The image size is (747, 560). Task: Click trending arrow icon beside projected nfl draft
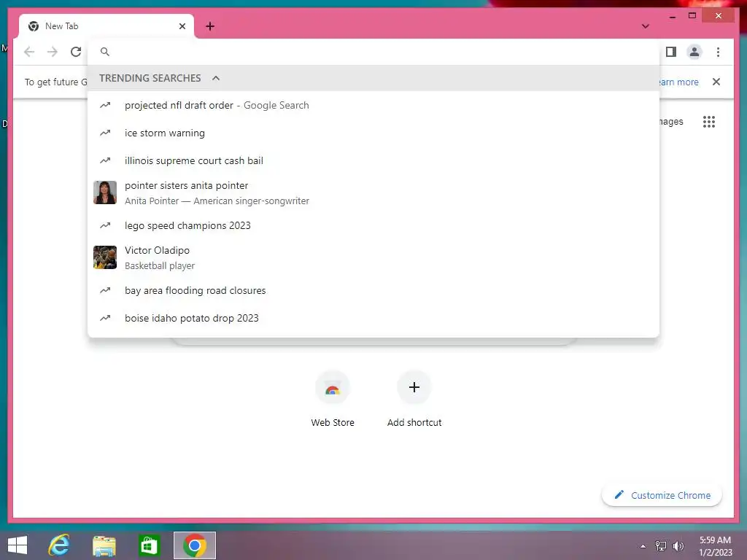[105, 105]
